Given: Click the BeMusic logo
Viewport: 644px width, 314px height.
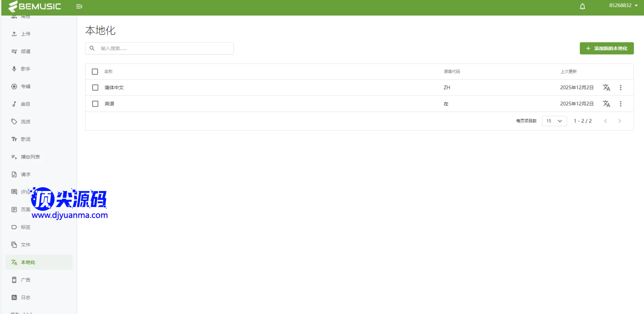Looking at the screenshot, I should point(35,6).
